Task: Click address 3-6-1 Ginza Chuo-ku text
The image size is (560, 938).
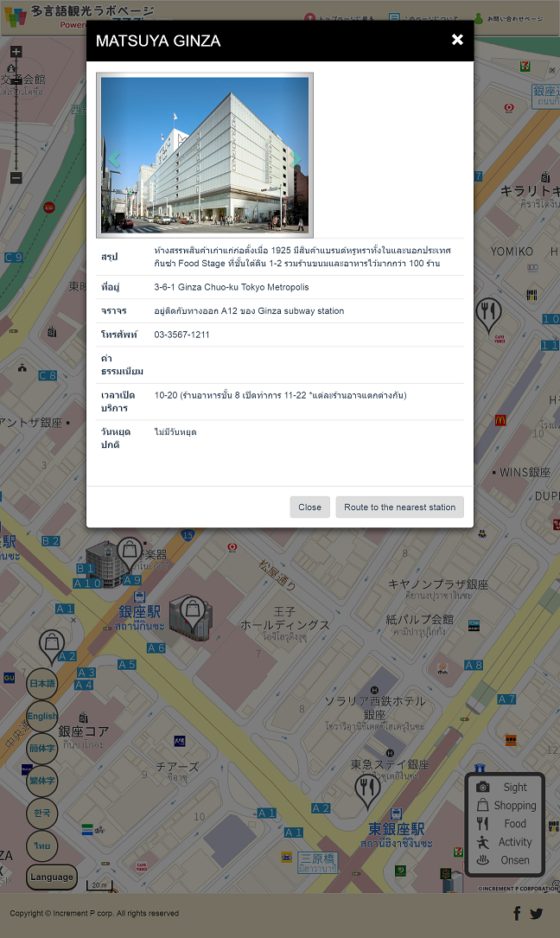Action: 232,287
